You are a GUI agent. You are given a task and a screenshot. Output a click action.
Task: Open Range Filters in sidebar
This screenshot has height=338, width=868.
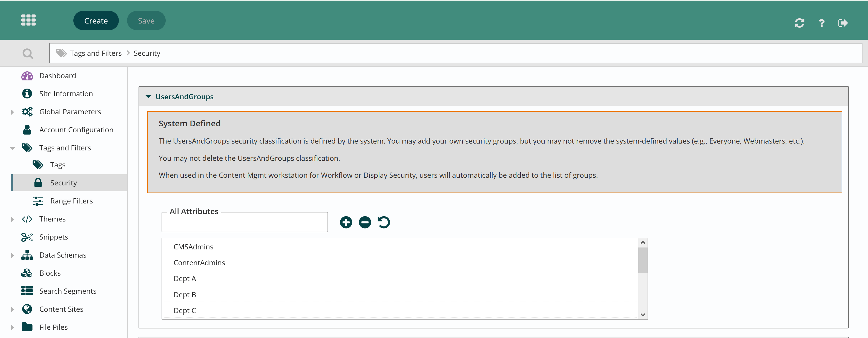71,201
